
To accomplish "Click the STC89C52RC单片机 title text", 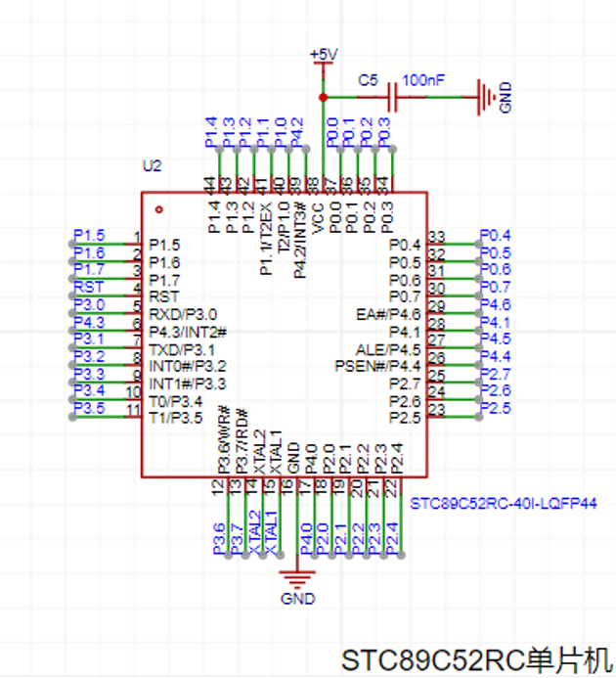I will [x=477, y=659].
